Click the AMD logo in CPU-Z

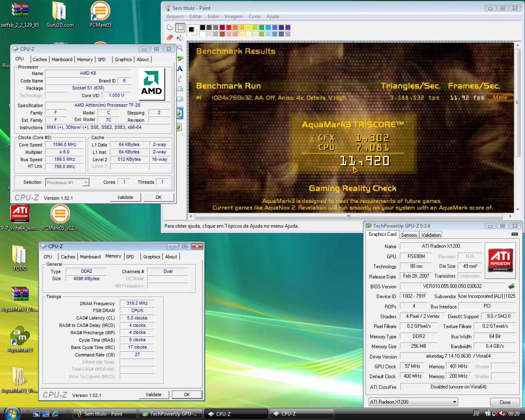point(151,84)
